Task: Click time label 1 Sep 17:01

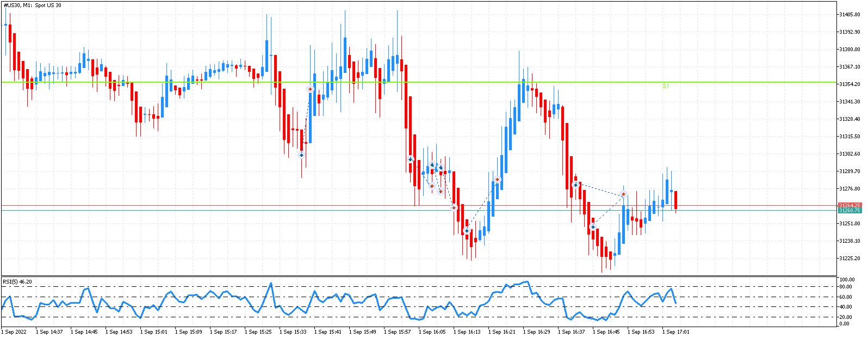Action: coord(676,332)
